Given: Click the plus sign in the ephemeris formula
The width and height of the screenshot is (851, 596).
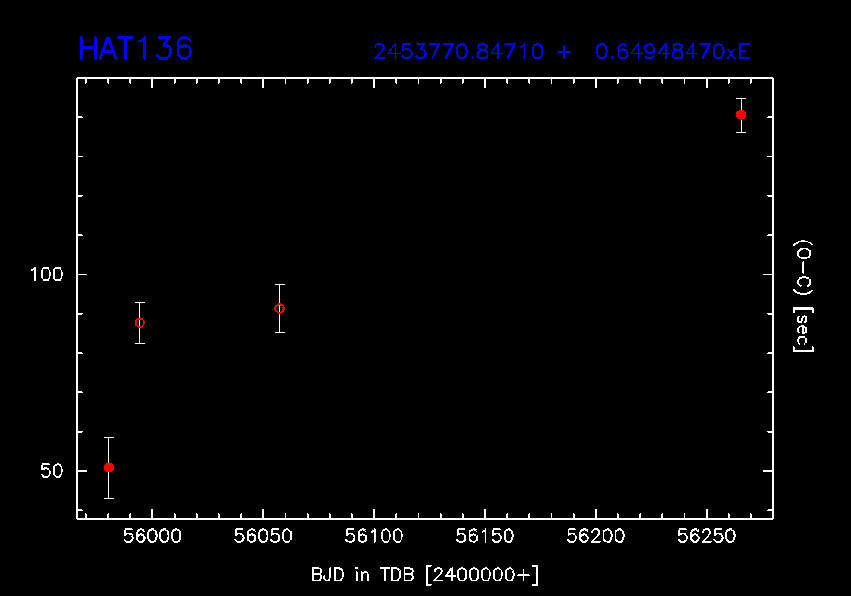Looking at the screenshot, I should coord(565,52).
